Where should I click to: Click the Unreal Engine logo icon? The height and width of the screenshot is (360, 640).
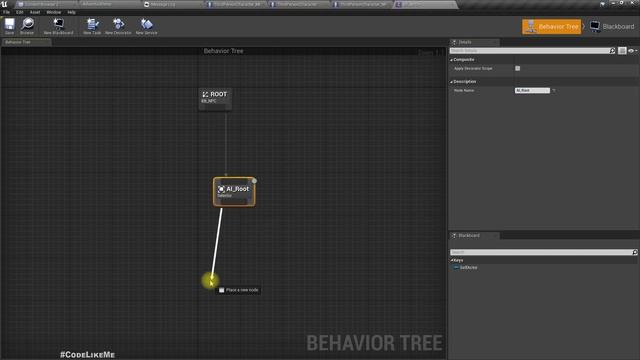(4, 4)
